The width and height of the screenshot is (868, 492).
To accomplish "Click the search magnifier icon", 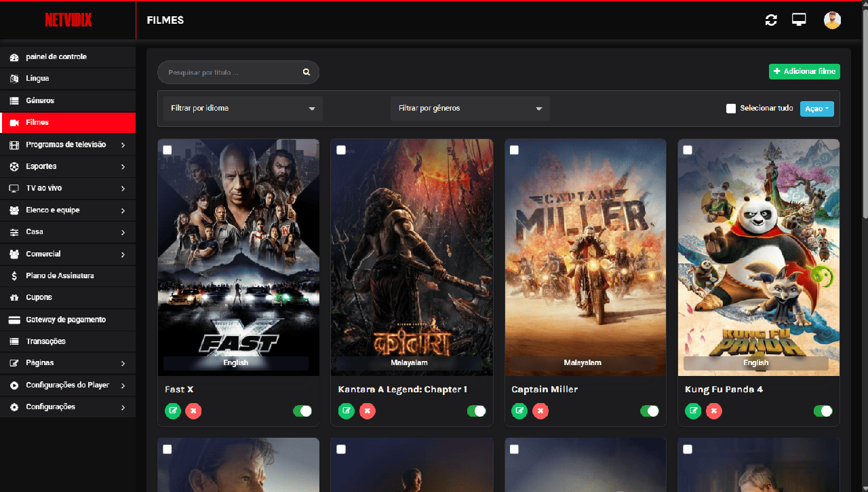I will click(x=307, y=72).
